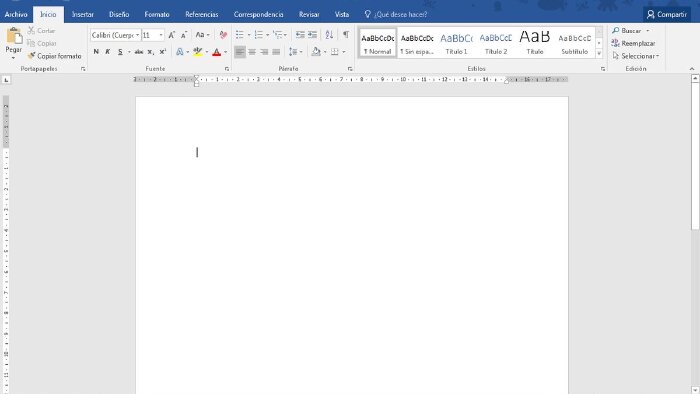Clear all formatting eraser icon
This screenshot has width=700, height=394.
coord(223,35)
